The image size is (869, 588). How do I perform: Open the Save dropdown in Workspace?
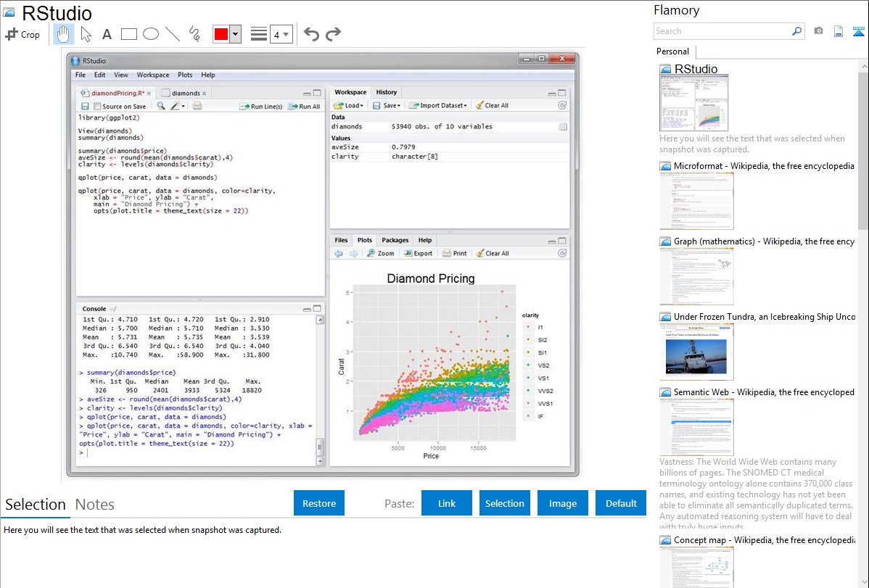(387, 105)
